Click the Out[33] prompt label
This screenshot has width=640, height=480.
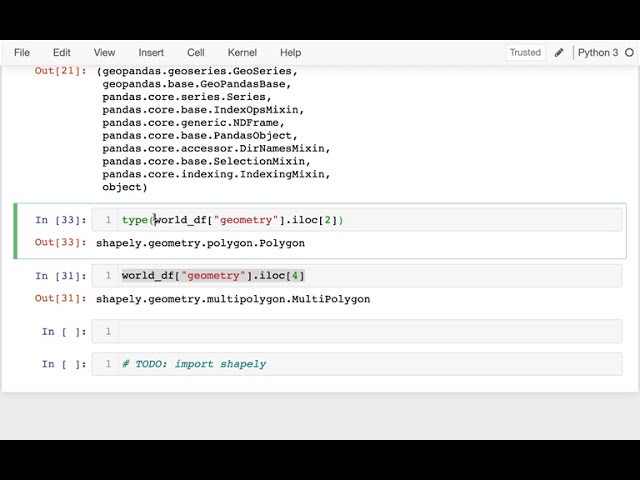pyautogui.click(x=61, y=242)
